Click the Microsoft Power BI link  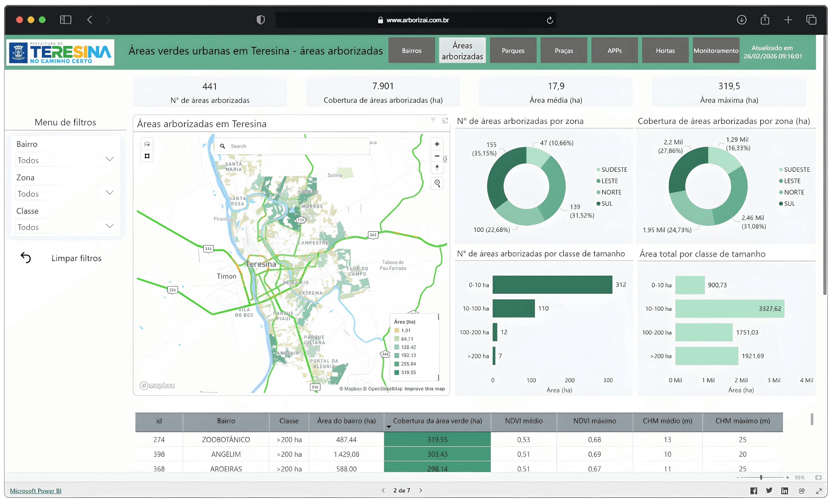(x=35, y=491)
